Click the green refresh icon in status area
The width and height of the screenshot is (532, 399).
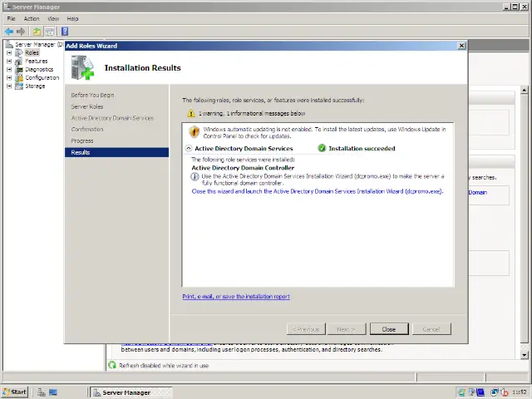coord(112,365)
